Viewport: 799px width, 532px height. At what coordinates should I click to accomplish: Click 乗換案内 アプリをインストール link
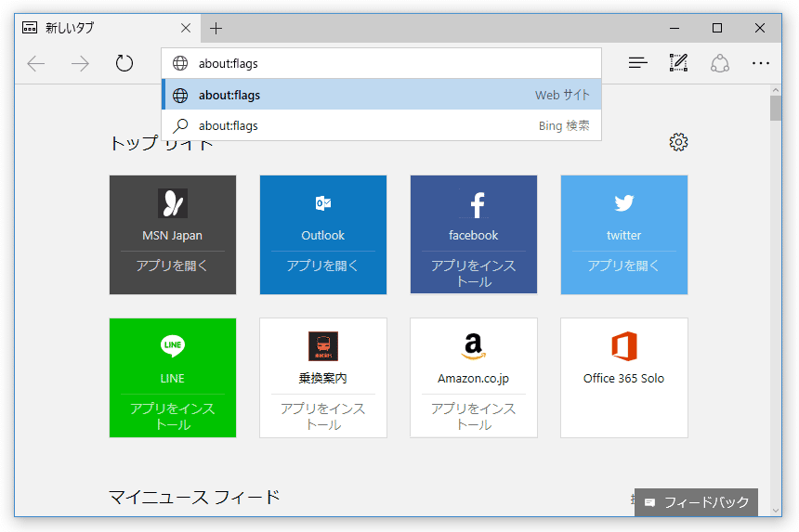tap(323, 417)
